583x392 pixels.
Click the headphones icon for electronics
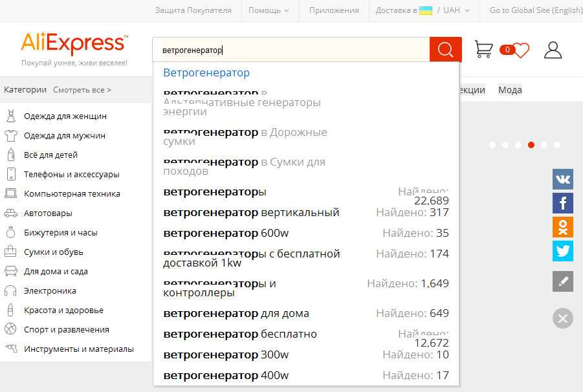point(10,290)
